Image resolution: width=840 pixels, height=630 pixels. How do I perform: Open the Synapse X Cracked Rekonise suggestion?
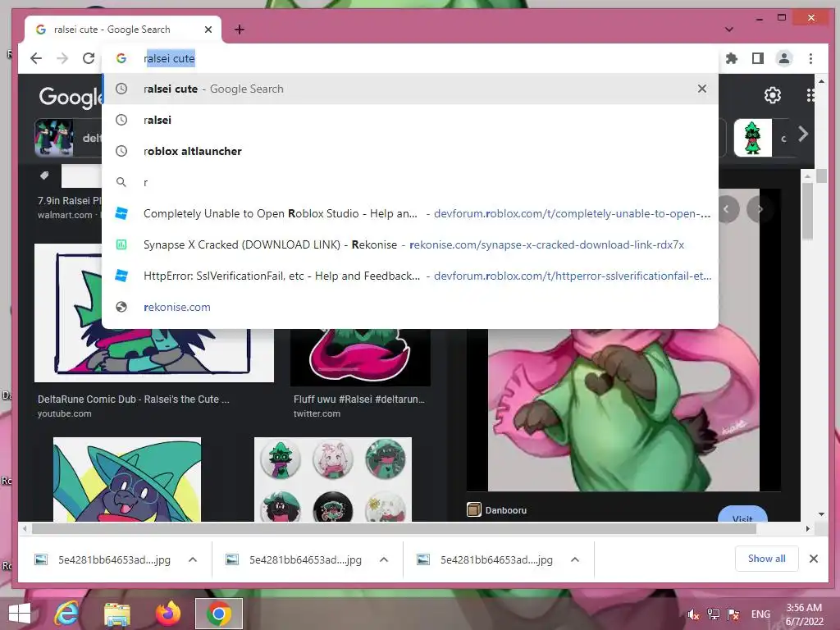410,244
